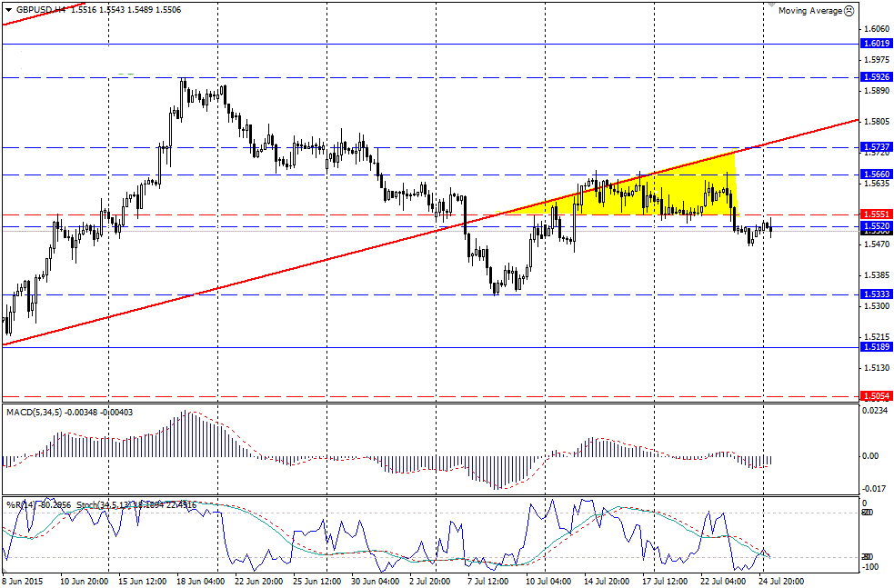Click the 1.5975 value on price scale
Image resolution: width=894 pixels, height=588 pixels.
[877, 59]
